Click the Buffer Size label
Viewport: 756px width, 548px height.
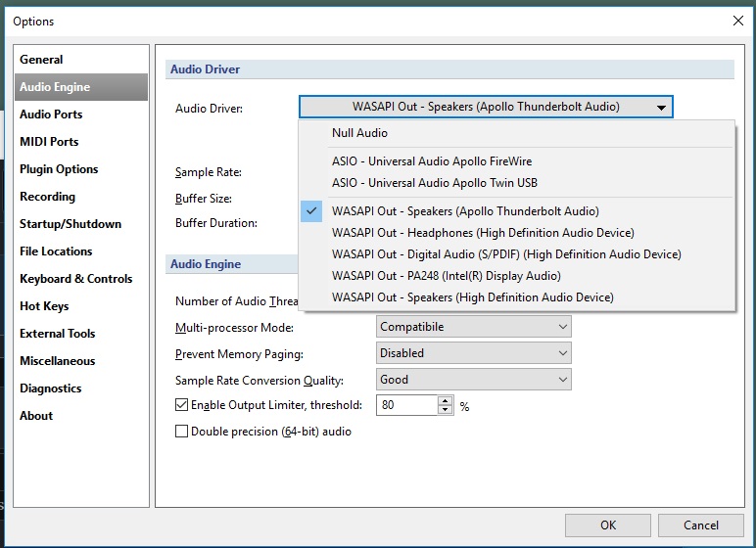pos(204,199)
